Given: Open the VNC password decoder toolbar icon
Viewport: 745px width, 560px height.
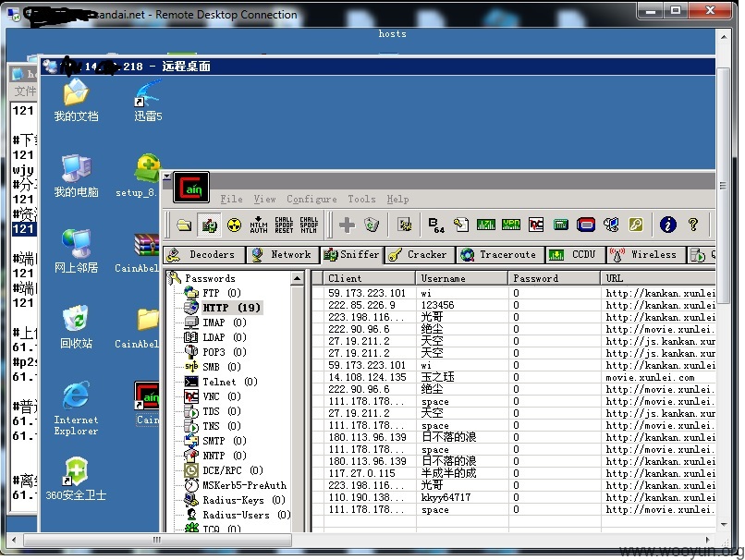Looking at the screenshot, I should pyautogui.click(x=536, y=225).
